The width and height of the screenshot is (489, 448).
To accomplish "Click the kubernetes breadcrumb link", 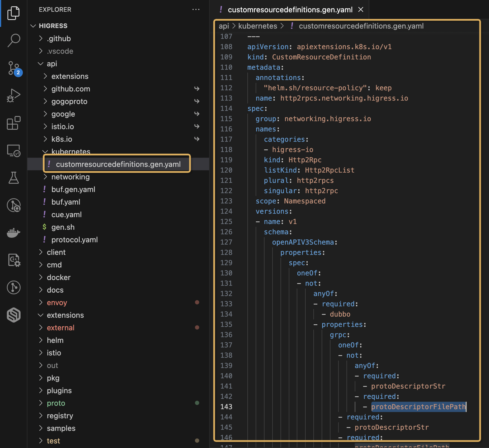I will coord(257,26).
